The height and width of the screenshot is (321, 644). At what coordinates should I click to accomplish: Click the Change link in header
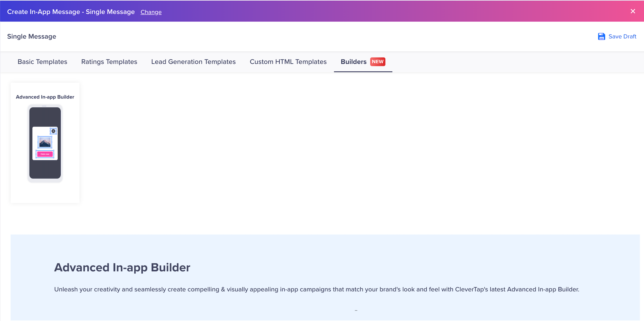click(151, 12)
